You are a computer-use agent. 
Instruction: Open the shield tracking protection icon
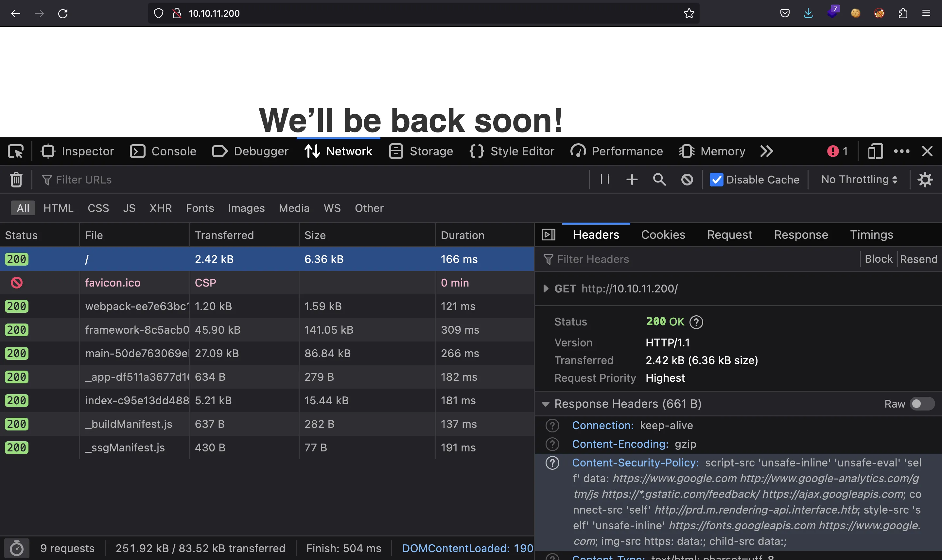158,14
